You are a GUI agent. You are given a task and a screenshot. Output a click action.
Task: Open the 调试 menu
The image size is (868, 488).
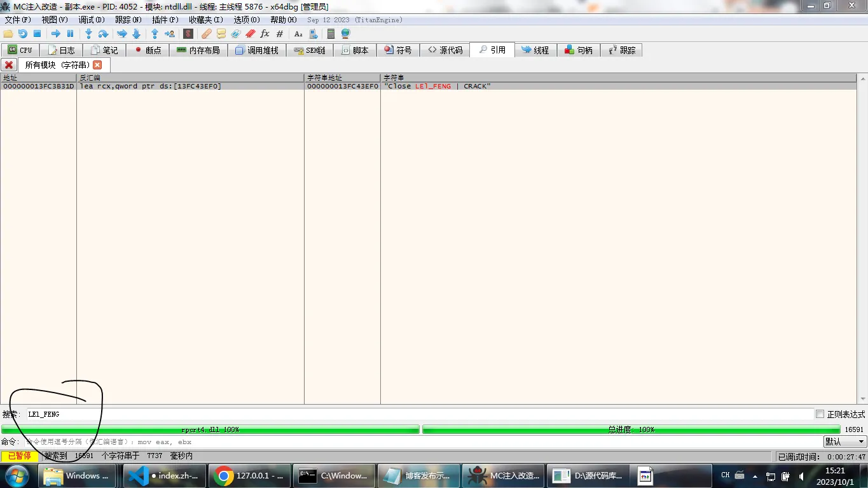tap(92, 20)
